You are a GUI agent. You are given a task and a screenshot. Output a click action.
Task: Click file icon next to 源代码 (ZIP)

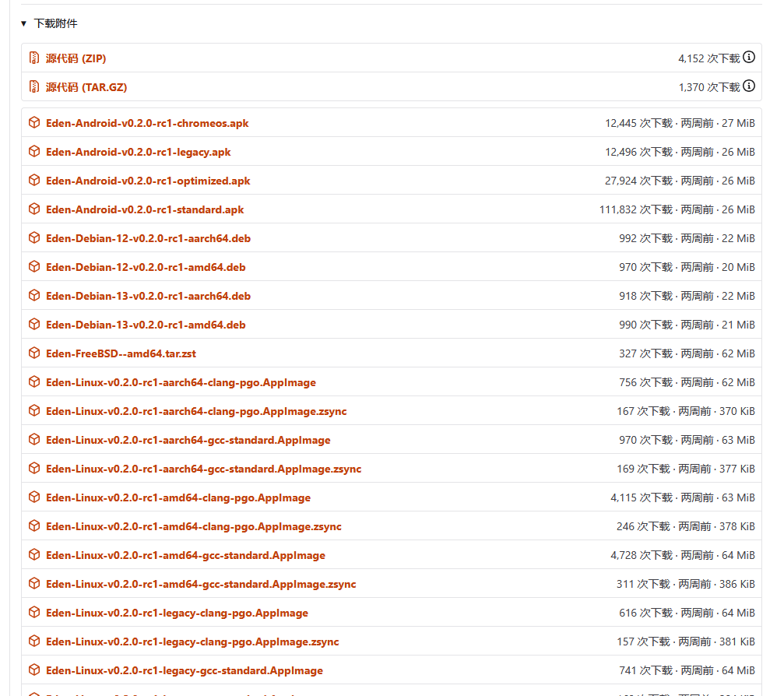tap(35, 58)
